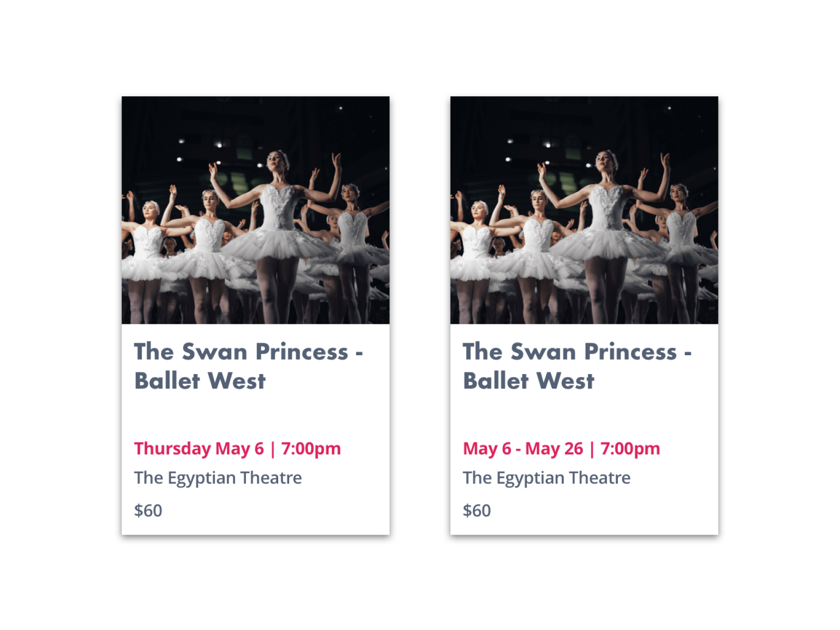Click "Ballet West" in the right card title
The width and height of the screenshot is (840, 630).
click(529, 381)
